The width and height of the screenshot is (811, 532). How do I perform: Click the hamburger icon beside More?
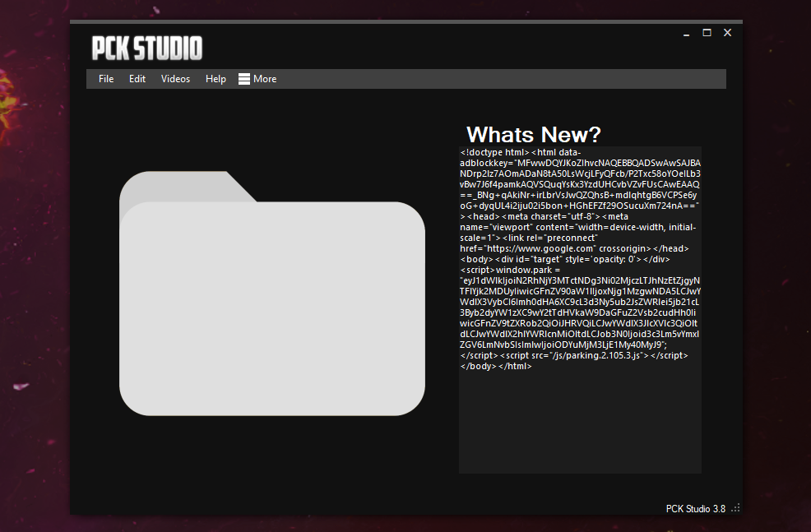click(244, 79)
